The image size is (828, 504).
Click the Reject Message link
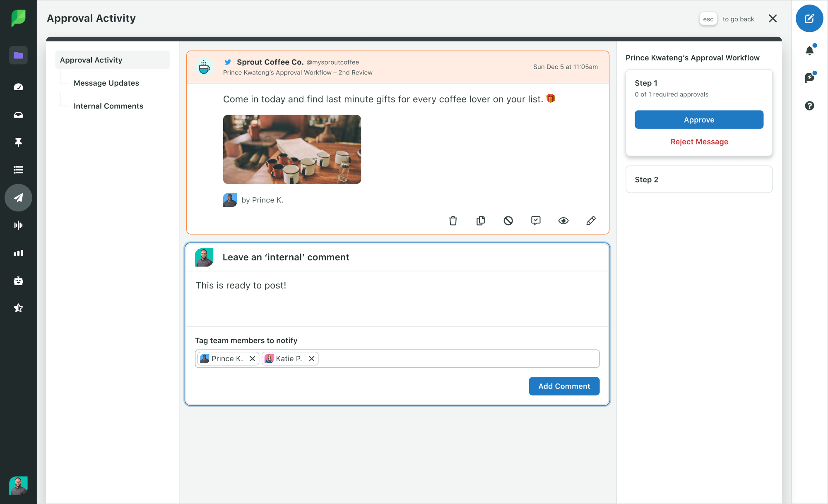pyautogui.click(x=699, y=141)
